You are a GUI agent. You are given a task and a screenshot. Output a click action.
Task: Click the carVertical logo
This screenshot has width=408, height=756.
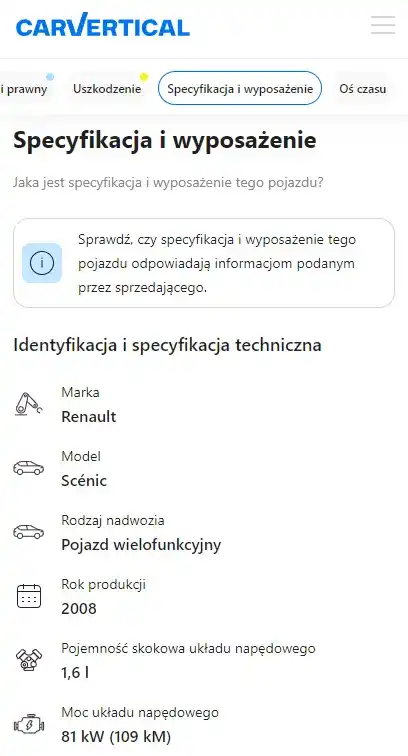click(103, 25)
